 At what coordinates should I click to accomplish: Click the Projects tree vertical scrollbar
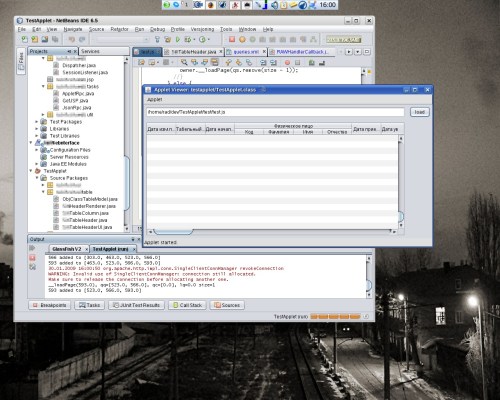[x=126, y=144]
